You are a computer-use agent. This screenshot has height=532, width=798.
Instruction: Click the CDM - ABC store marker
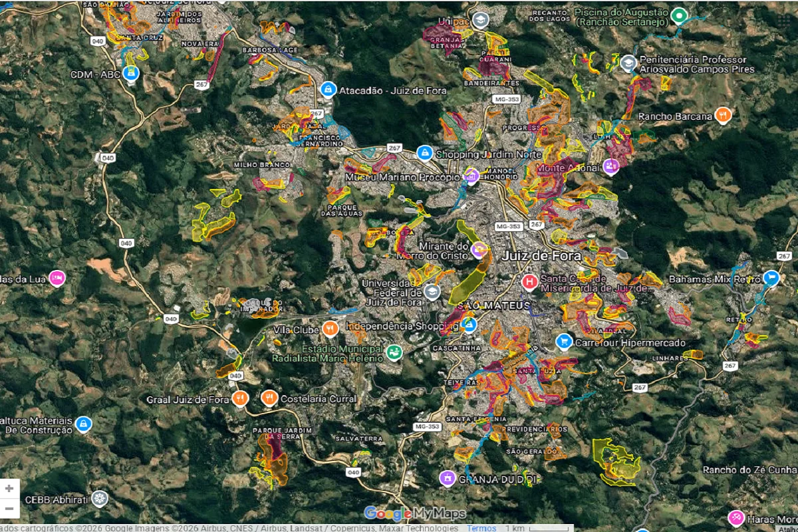pyautogui.click(x=132, y=73)
